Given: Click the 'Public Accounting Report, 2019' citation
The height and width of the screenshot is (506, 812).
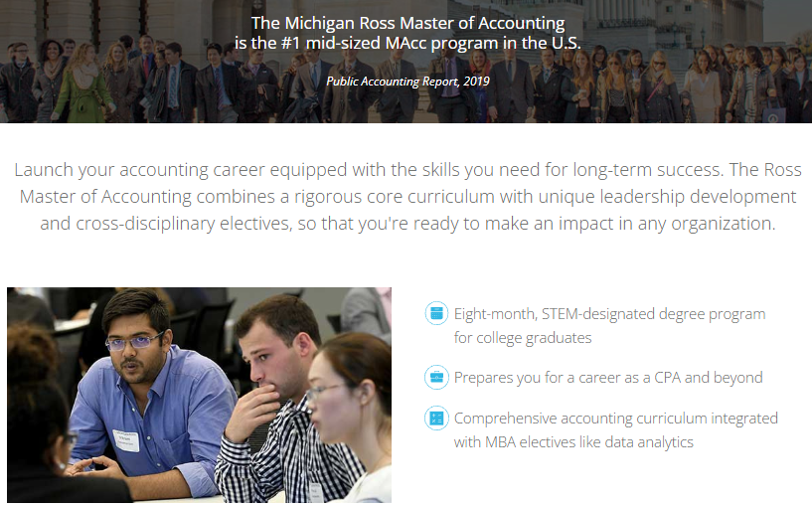Looking at the screenshot, I should click(407, 82).
